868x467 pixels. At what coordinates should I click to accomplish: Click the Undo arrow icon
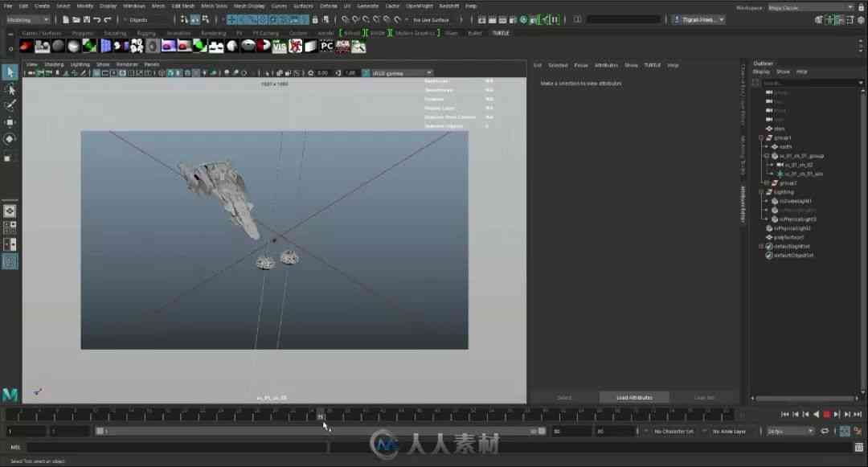(97, 20)
